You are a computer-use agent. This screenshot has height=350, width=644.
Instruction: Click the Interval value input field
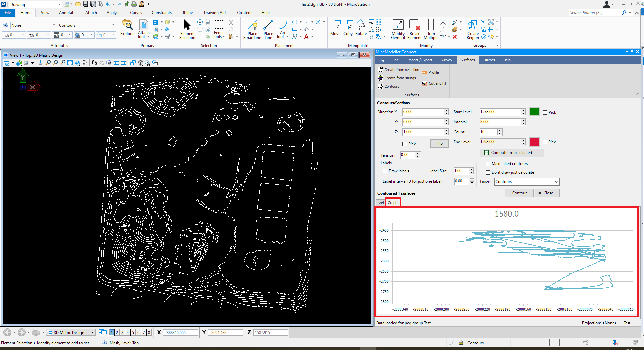tap(500, 122)
